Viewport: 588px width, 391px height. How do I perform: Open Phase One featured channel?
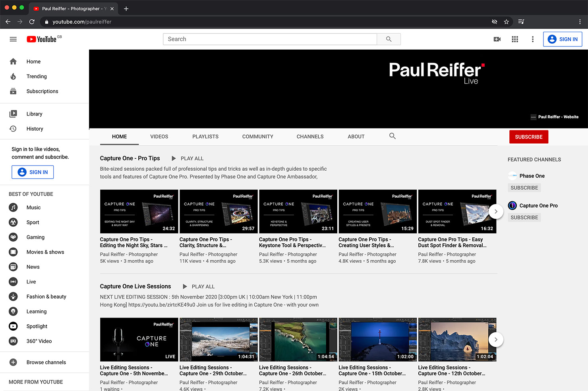pos(532,176)
